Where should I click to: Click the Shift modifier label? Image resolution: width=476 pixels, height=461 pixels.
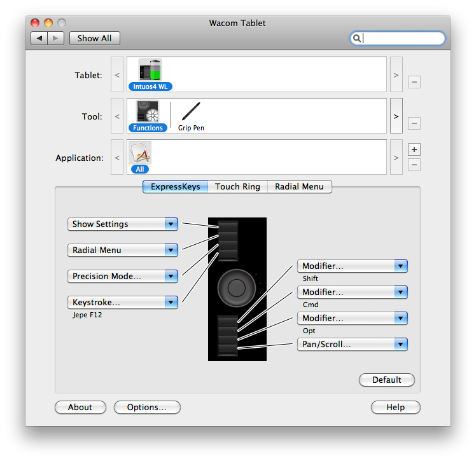(311, 279)
